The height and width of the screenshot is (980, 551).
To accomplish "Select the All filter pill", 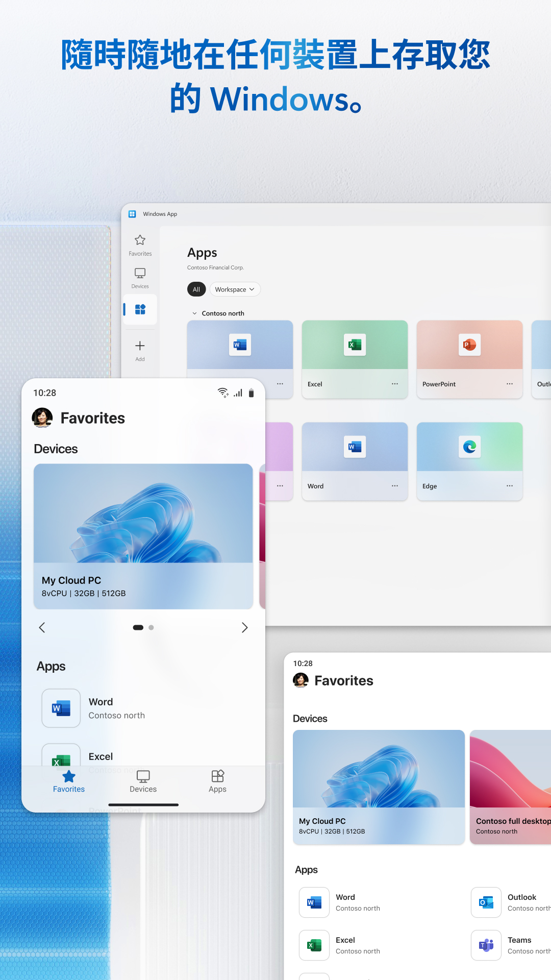I will 196,289.
